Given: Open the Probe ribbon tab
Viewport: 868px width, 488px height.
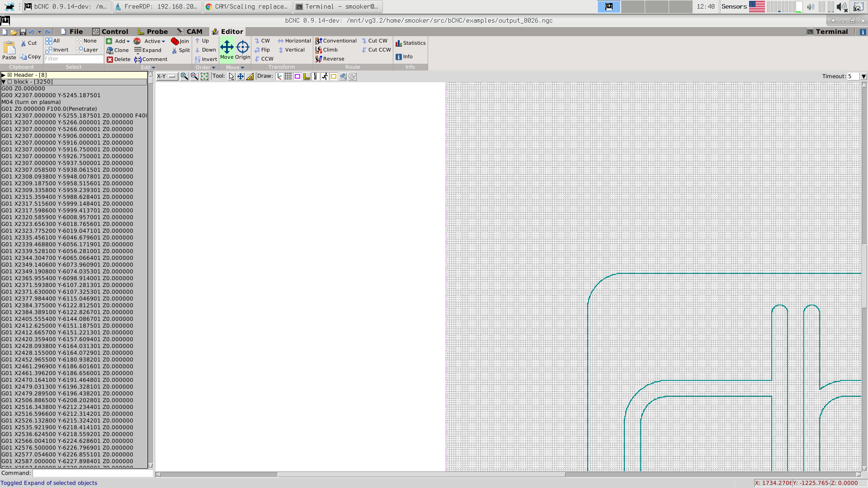Looking at the screenshot, I should (153, 32).
